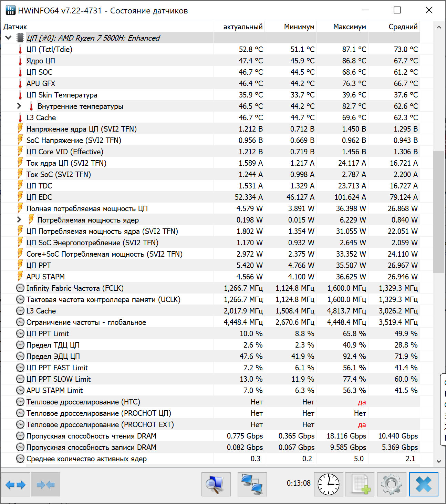Select the Предел ТДЦ ЦП row
This screenshot has width=446, height=504.
point(210,345)
